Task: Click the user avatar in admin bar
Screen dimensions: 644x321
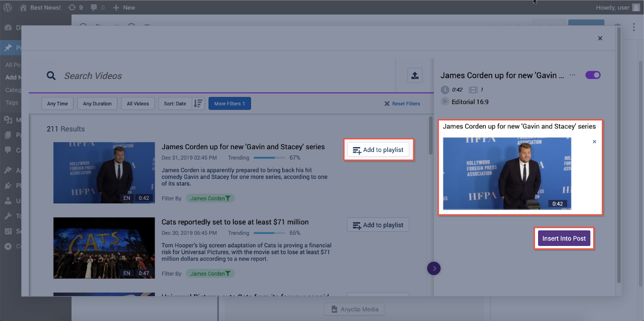Action: pyautogui.click(x=636, y=7)
